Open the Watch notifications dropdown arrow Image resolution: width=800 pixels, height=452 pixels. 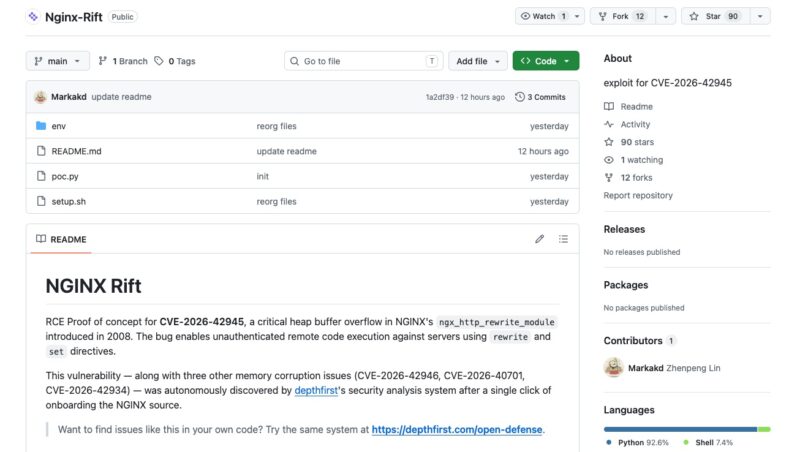point(577,16)
